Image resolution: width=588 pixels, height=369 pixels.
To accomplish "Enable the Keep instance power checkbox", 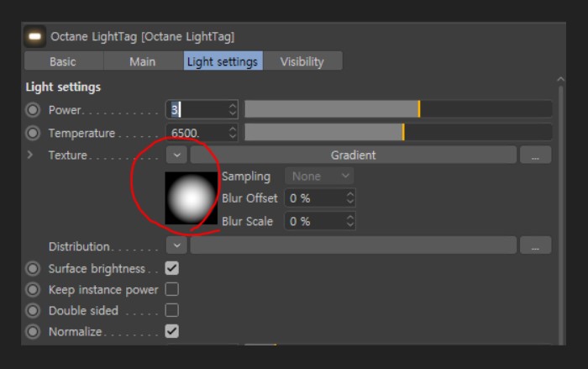I will [x=171, y=289].
